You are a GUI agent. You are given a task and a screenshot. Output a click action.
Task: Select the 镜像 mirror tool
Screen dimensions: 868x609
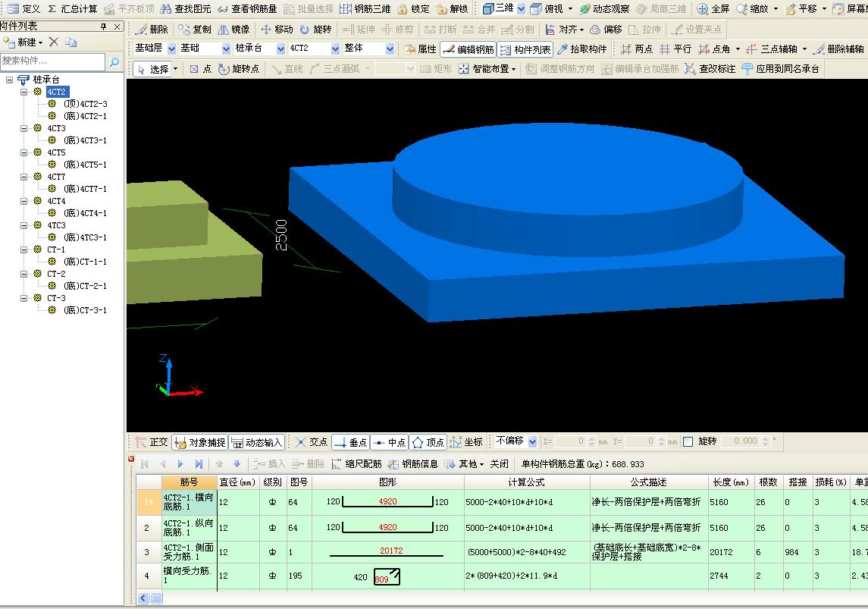233,30
